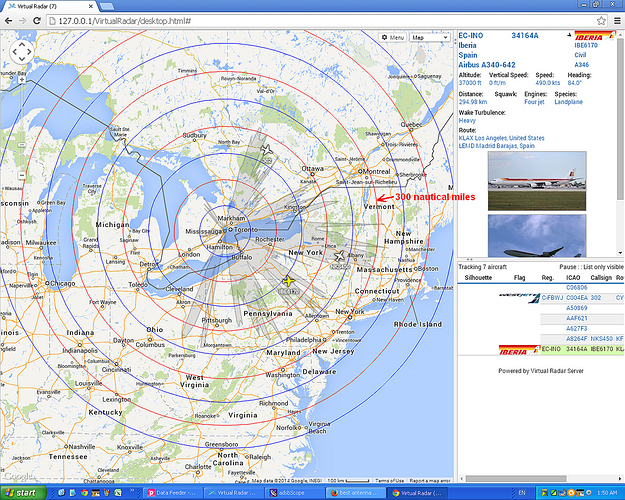Open the Windows Start button
The height and width of the screenshot is (500, 625).
click(23, 493)
